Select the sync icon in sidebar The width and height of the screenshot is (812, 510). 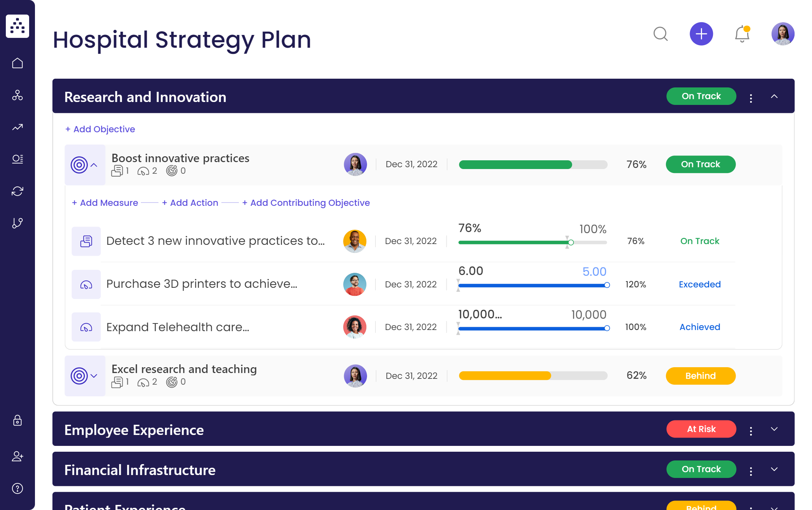tap(17, 191)
